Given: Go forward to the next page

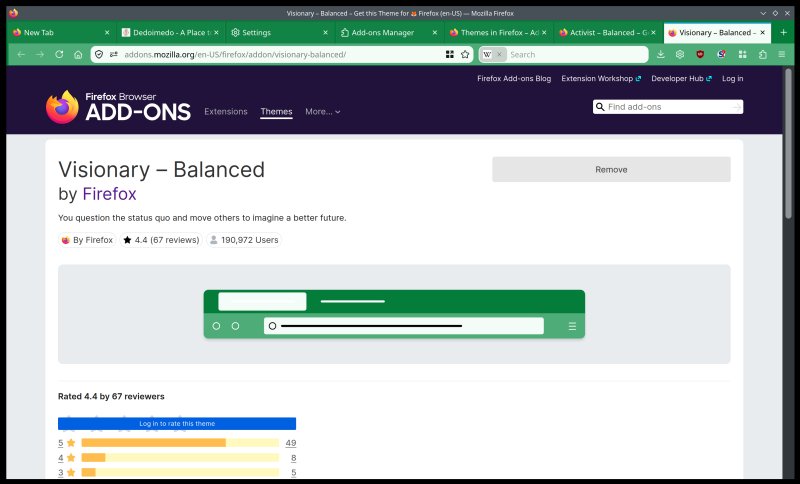Looking at the screenshot, I should [40, 55].
